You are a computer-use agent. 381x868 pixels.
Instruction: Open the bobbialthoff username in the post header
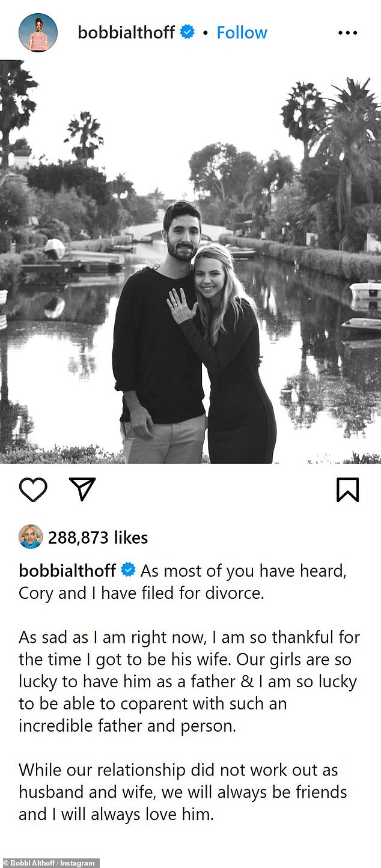(126, 32)
